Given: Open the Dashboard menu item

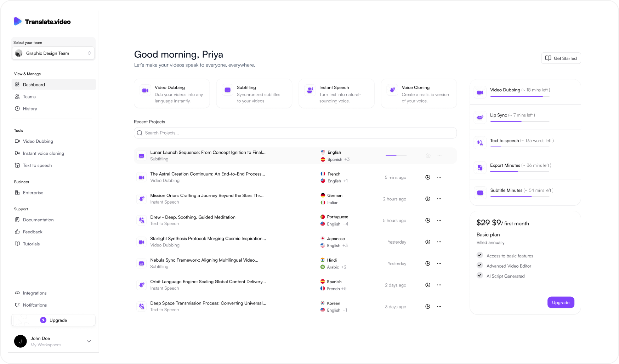Looking at the screenshot, I should (x=54, y=85).
